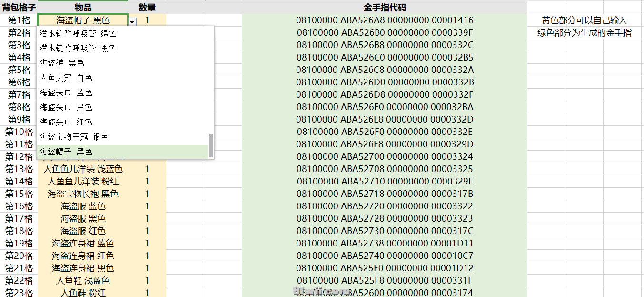Click the active cell 海盗帽子 黑色 in 第1格
The height and width of the screenshot is (297, 644).
point(83,20)
